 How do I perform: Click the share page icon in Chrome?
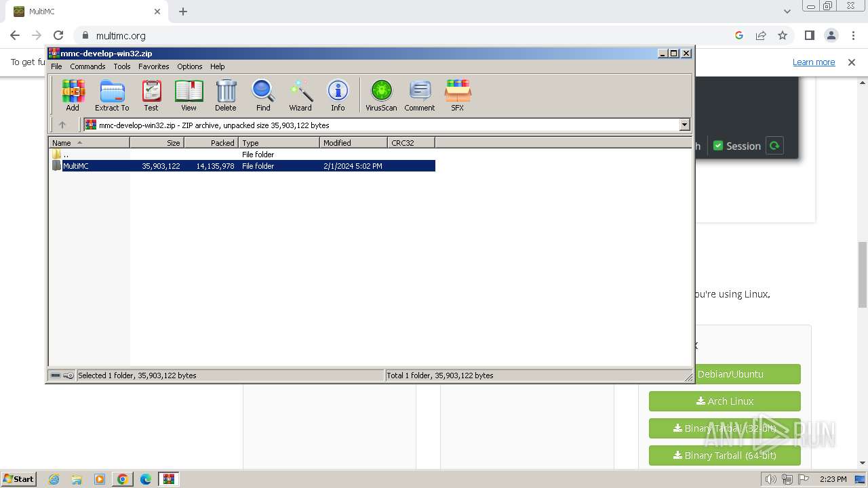[761, 35]
